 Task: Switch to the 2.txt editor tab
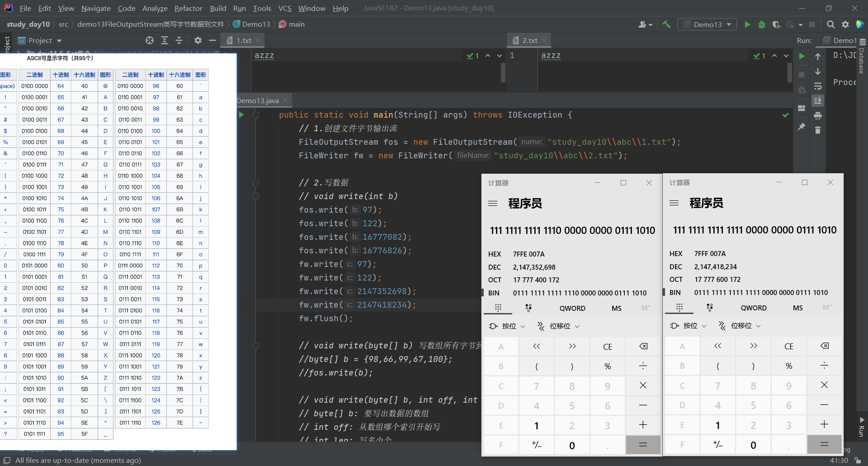coord(529,40)
